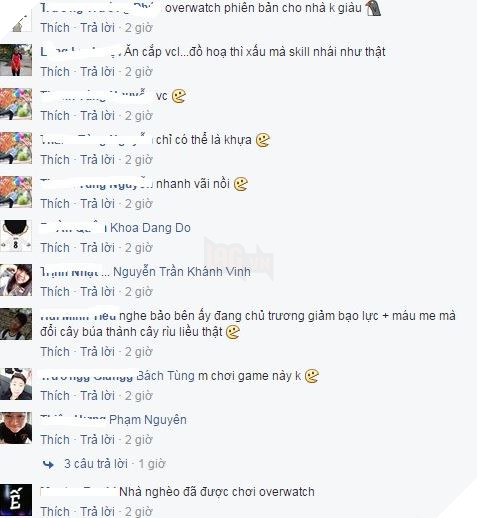Viewport: 477px width, 518px height.
Task: Click the penguin emoji in the overwatch comment
Action: coord(373,8)
